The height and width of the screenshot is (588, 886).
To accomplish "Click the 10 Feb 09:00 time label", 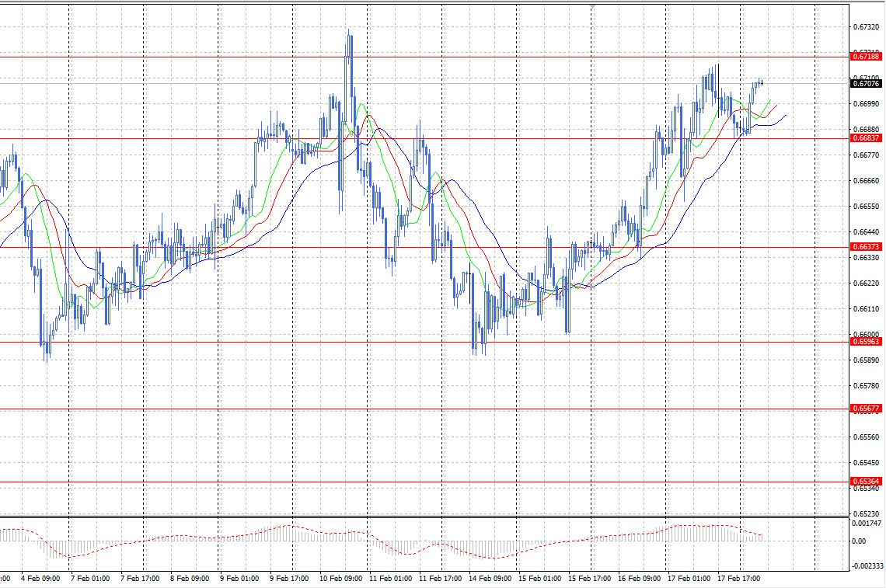I will [340, 579].
